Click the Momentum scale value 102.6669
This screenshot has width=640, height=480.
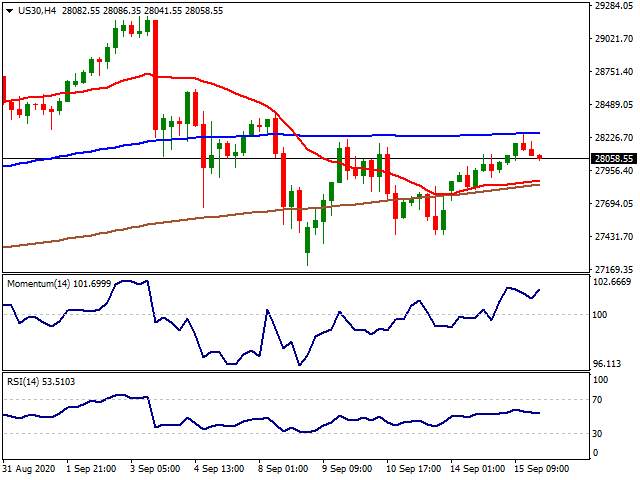click(x=612, y=282)
